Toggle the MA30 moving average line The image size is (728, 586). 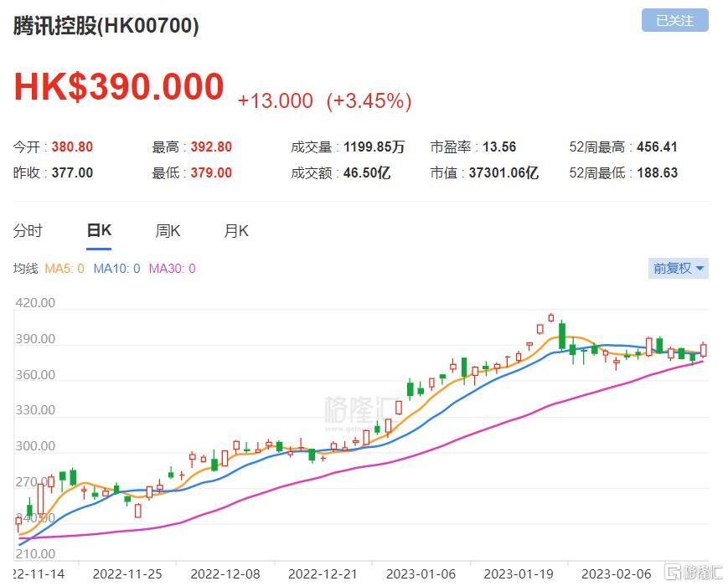pos(172,269)
